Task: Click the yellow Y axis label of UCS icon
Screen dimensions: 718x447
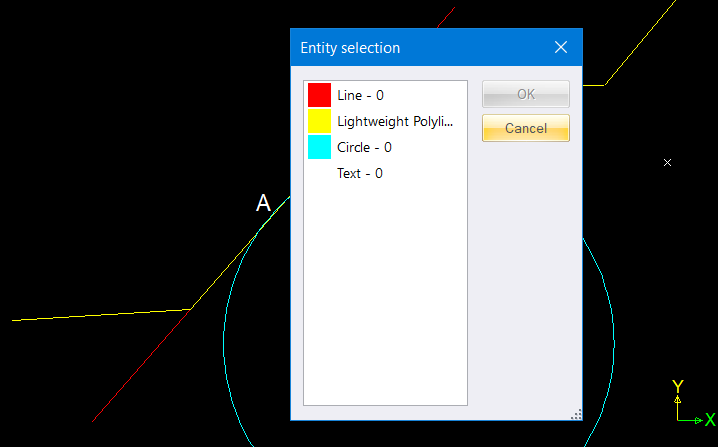Action: [677, 387]
